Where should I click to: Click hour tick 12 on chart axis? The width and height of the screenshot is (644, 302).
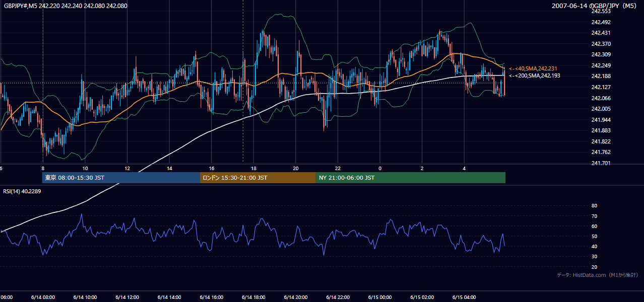[x=127, y=169]
